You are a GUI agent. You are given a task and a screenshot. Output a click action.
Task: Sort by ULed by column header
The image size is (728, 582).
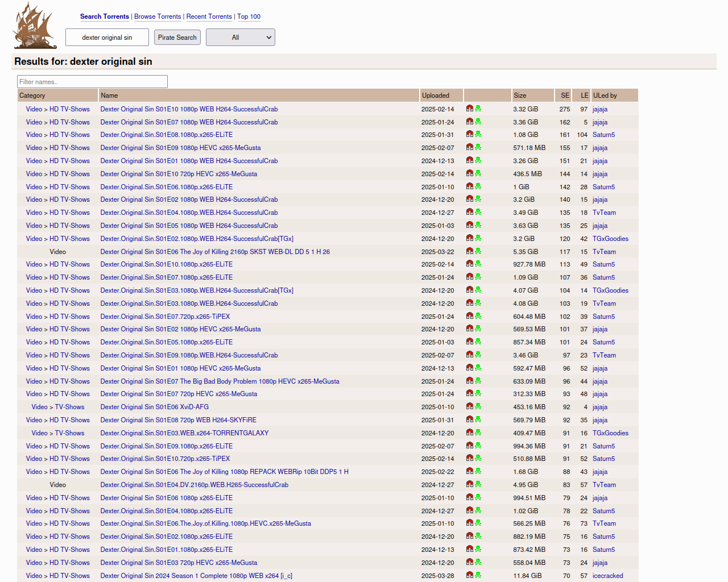click(x=605, y=95)
